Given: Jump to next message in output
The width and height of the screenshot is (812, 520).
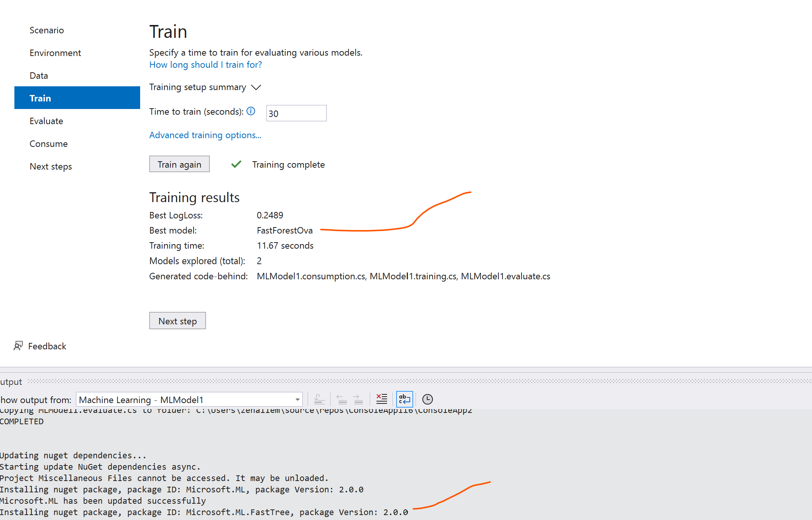Looking at the screenshot, I should [x=358, y=399].
